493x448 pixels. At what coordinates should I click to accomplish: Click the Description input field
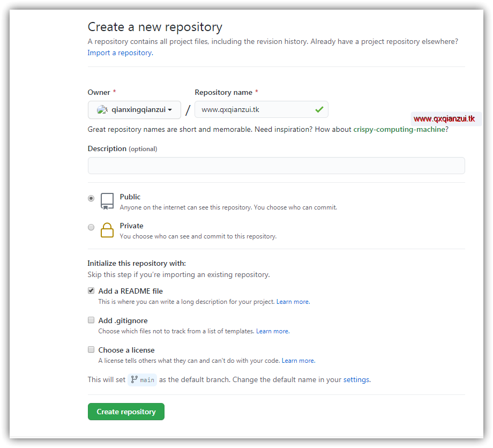coord(276,166)
